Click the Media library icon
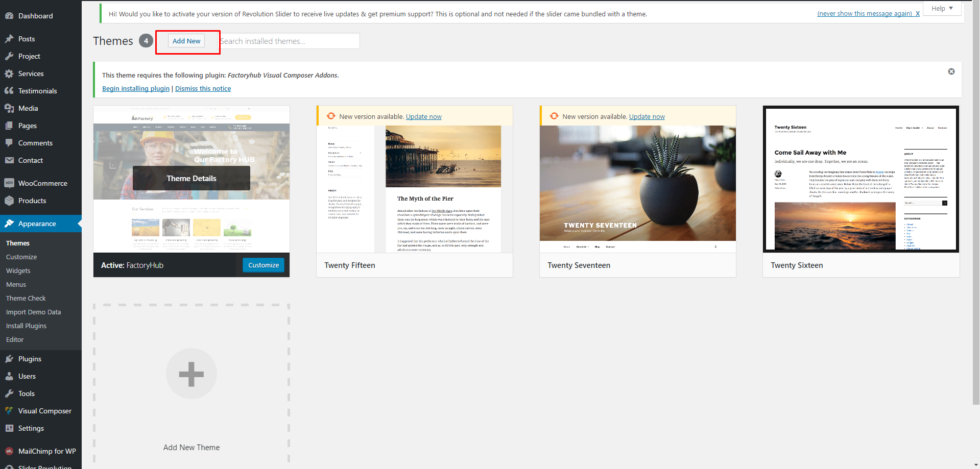This screenshot has height=469, width=980. (x=9, y=108)
